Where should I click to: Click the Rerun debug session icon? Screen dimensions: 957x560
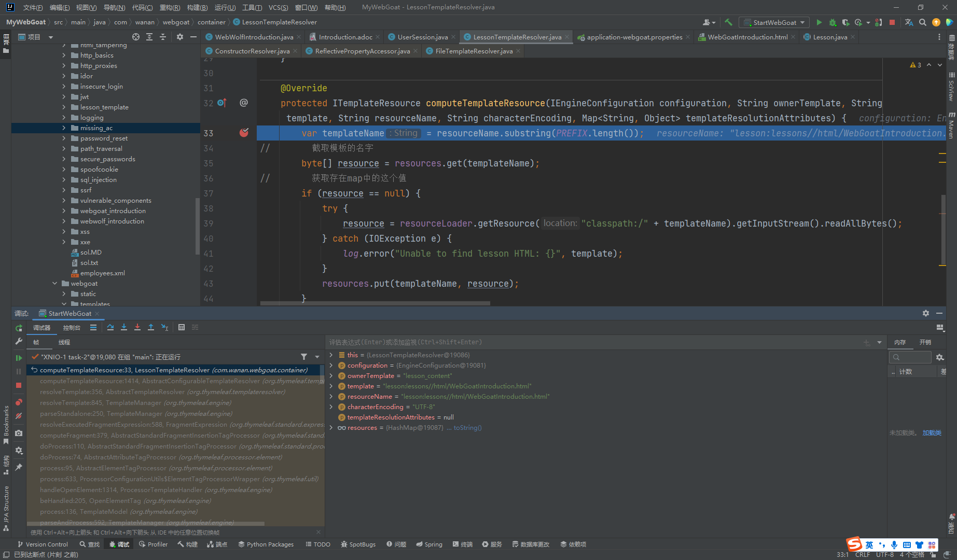point(19,328)
